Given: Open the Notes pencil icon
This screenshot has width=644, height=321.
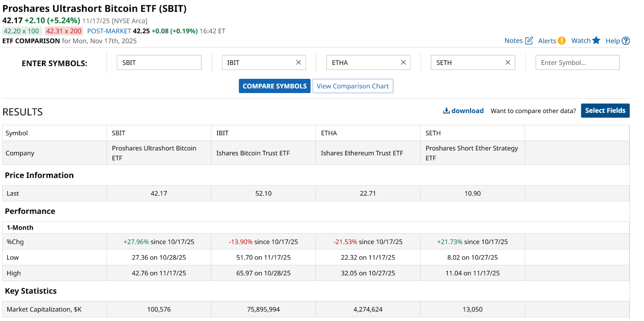Looking at the screenshot, I should 529,41.
